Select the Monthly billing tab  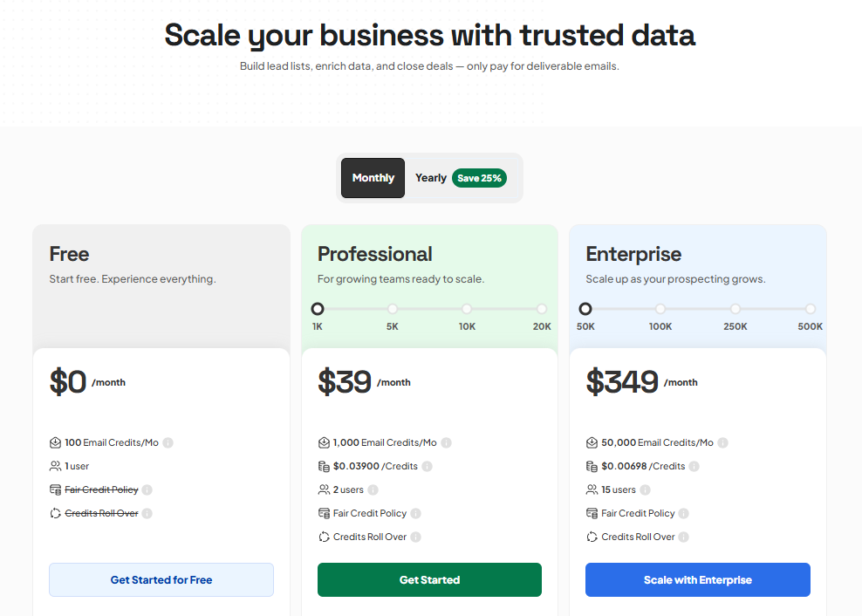pos(373,178)
